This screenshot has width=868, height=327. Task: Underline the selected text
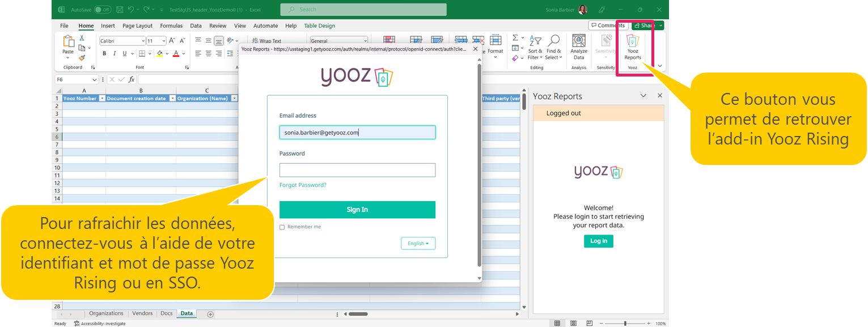(125, 53)
